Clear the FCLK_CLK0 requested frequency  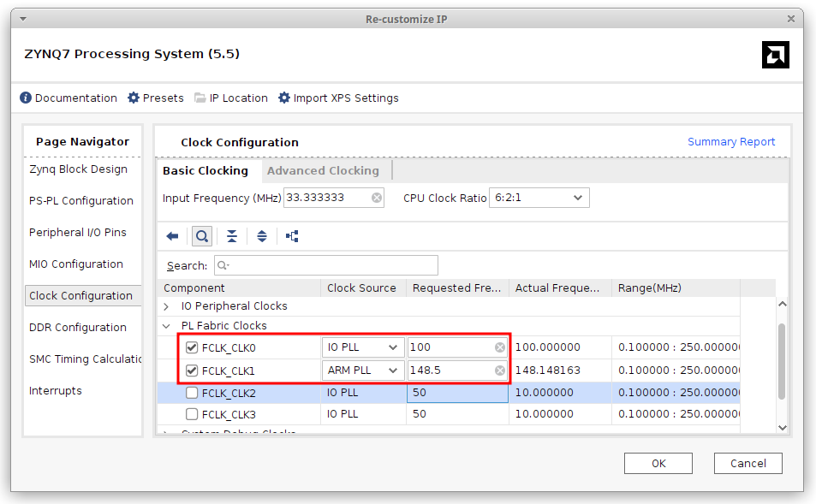coord(499,347)
